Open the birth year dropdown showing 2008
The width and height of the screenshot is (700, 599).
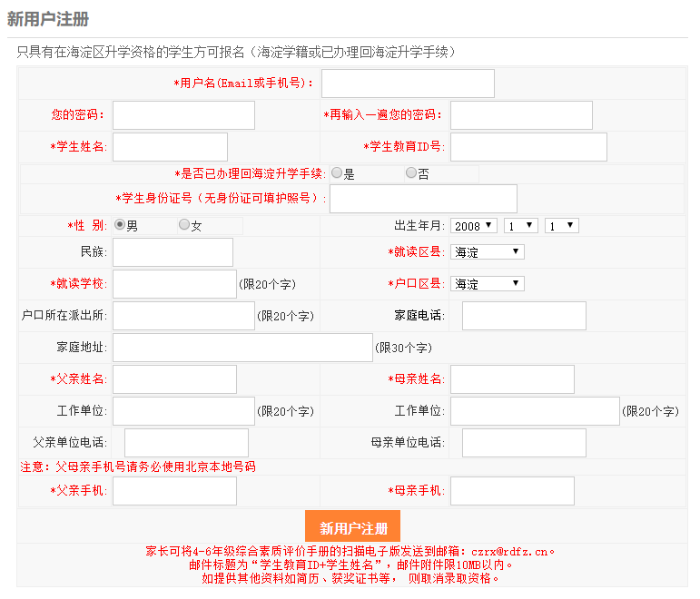pyautogui.click(x=474, y=226)
